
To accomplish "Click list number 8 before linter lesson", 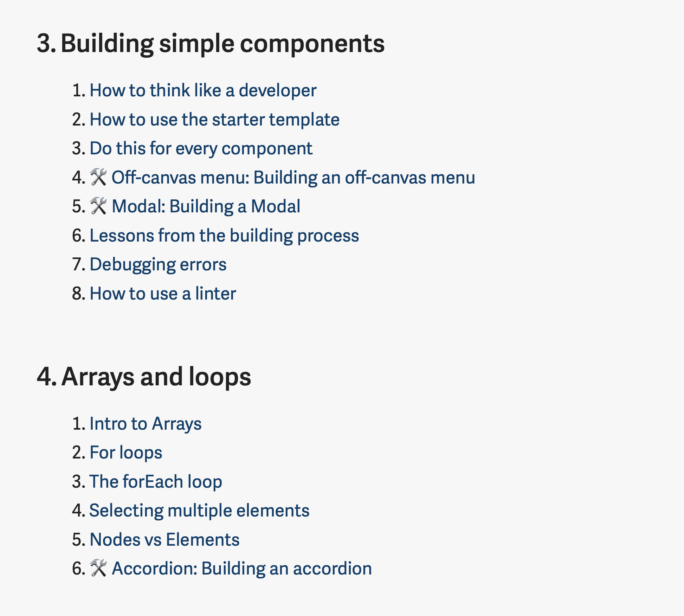I will [x=78, y=294].
